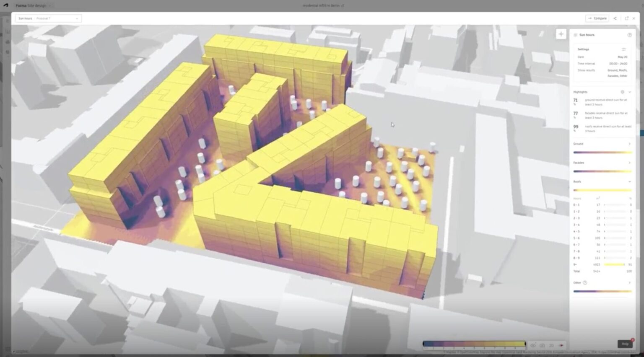
Task: Click the Highlights settings gear icon
Action: (623, 92)
